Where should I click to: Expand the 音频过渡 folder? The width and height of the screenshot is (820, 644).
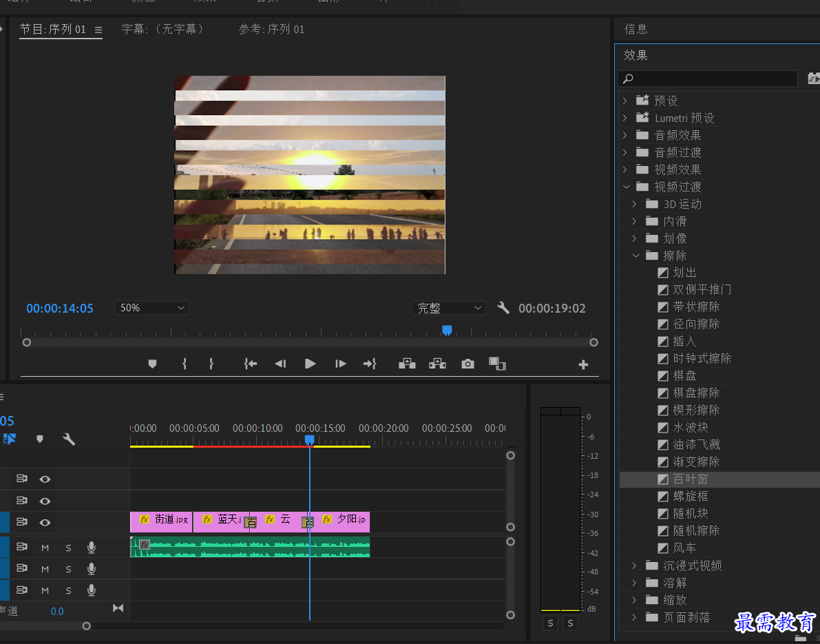(625, 152)
